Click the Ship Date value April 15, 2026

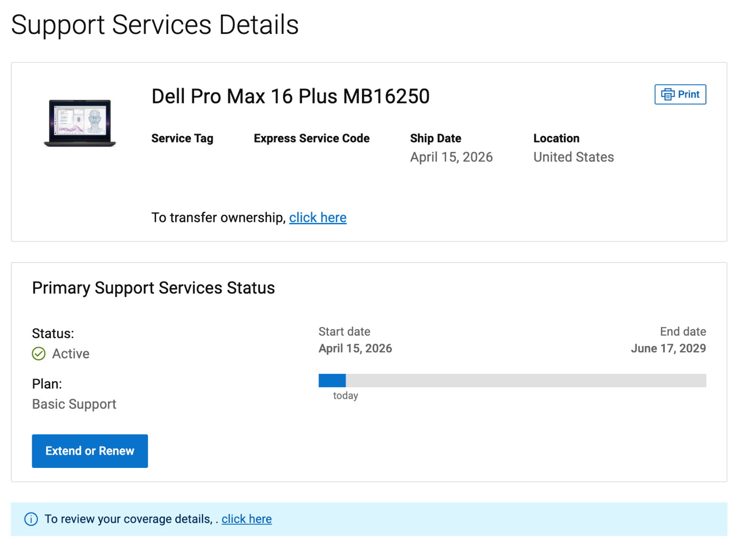point(451,157)
